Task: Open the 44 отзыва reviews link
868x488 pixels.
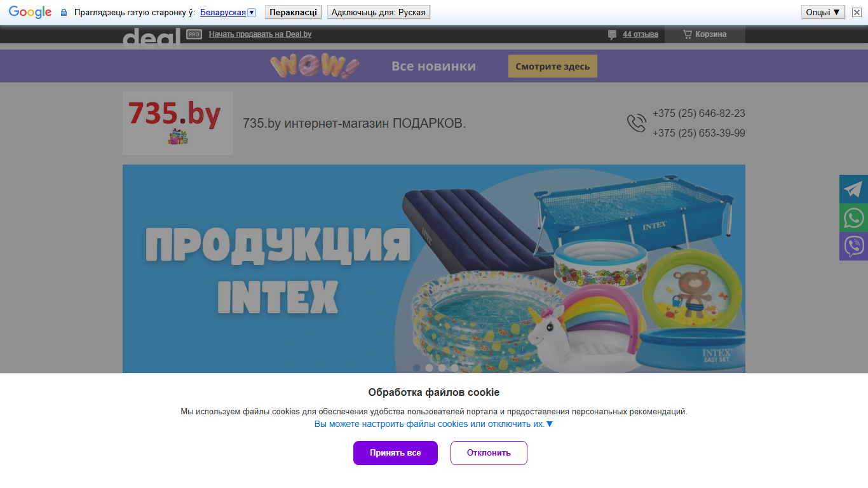Action: point(641,34)
